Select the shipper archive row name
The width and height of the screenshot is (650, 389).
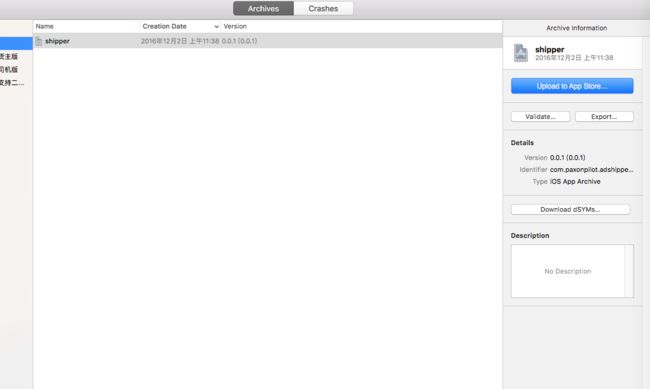coord(57,41)
